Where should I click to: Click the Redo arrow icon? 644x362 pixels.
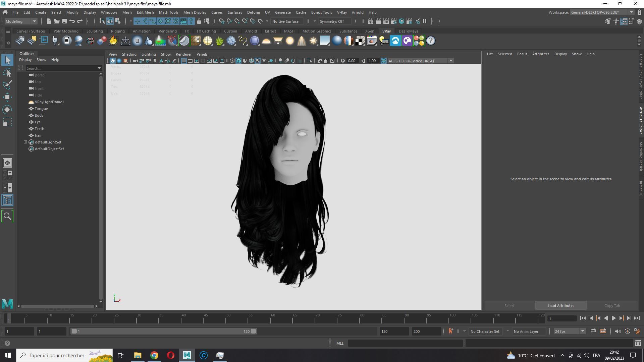[x=80, y=21]
